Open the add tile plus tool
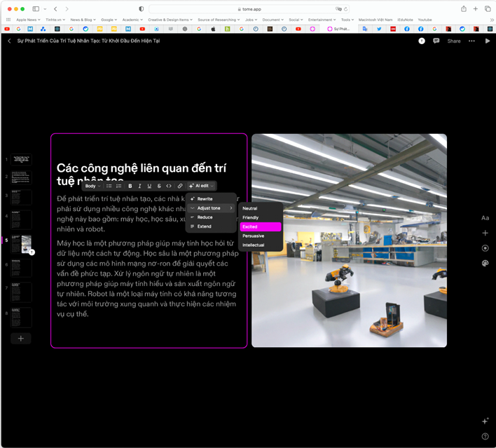 coord(485,233)
